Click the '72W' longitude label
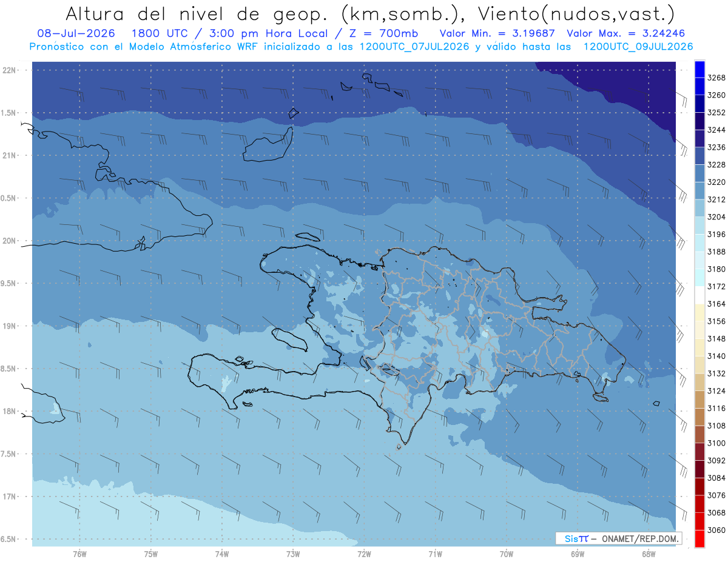 coord(364,554)
